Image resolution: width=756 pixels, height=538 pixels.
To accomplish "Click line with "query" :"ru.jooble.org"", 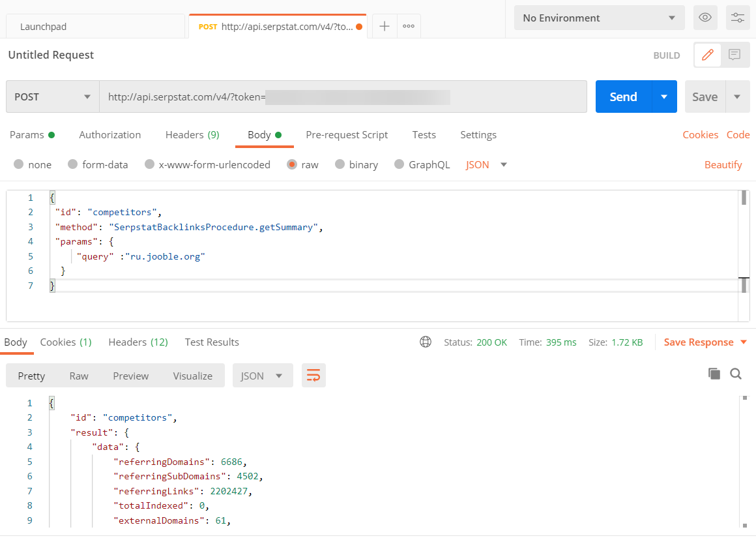I will click(x=141, y=256).
